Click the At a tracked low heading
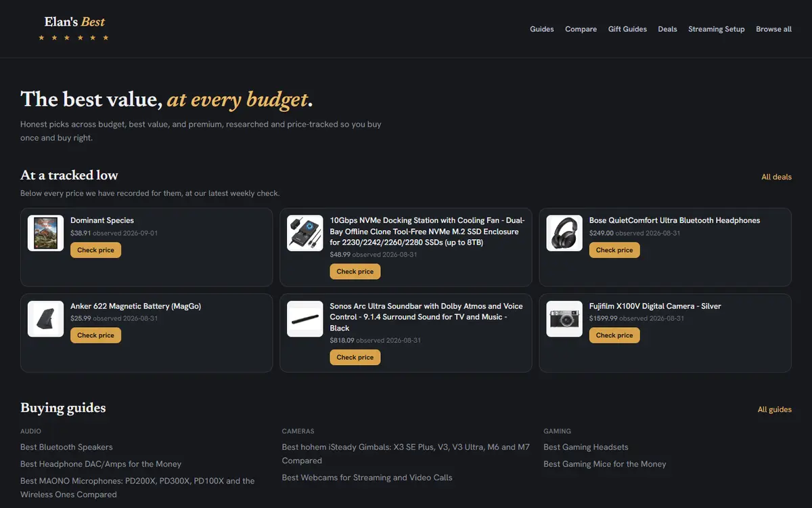 pyautogui.click(x=69, y=175)
